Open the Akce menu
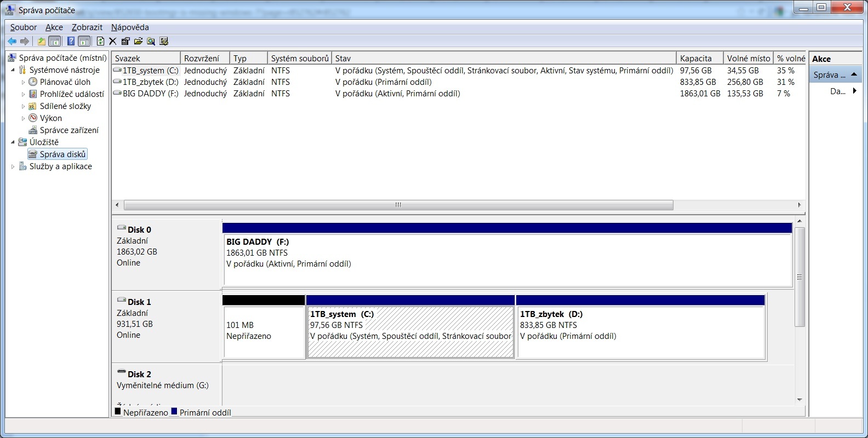Image resolution: width=868 pixels, height=438 pixels. point(54,27)
